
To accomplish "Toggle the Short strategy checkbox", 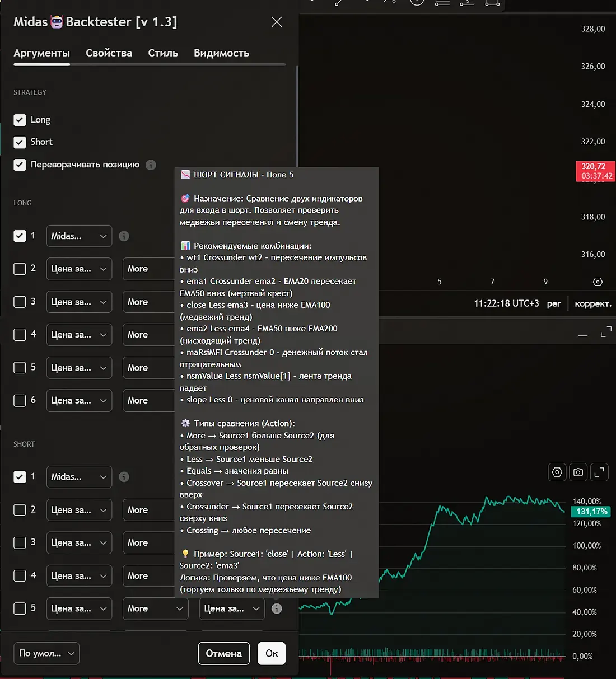I will [20, 142].
